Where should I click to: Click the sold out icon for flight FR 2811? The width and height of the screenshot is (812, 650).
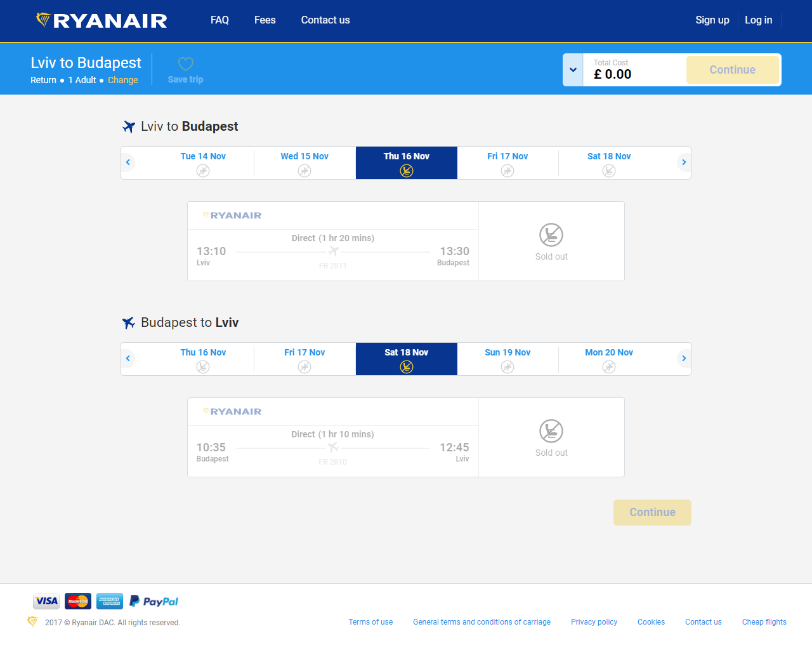551,235
